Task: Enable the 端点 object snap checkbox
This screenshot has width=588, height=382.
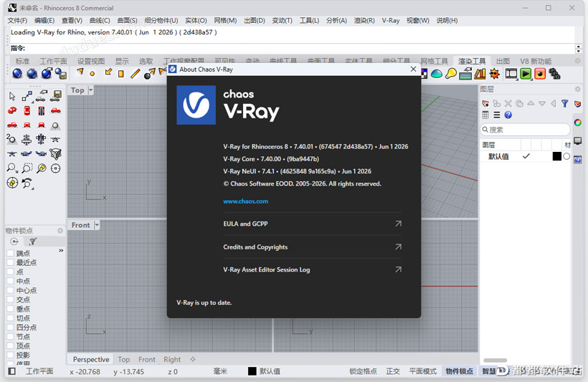Action: pyautogui.click(x=11, y=254)
